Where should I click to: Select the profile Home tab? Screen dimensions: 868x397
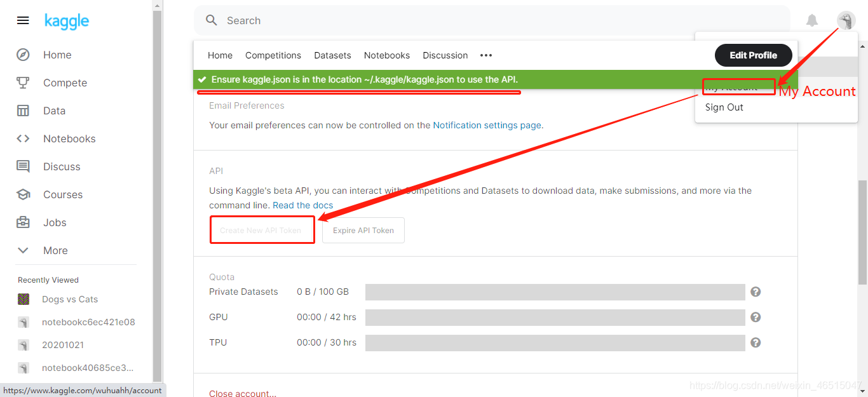(220, 55)
